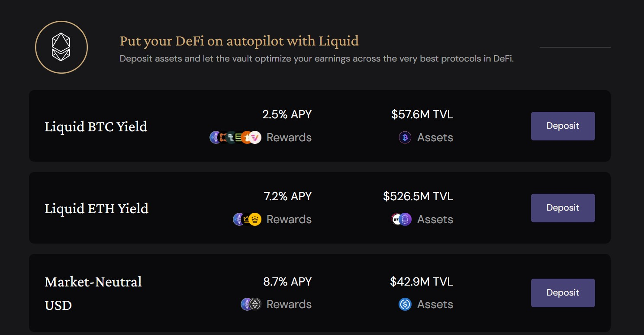Click the 7.2% APY value
This screenshot has height=335, width=644.
tap(288, 196)
